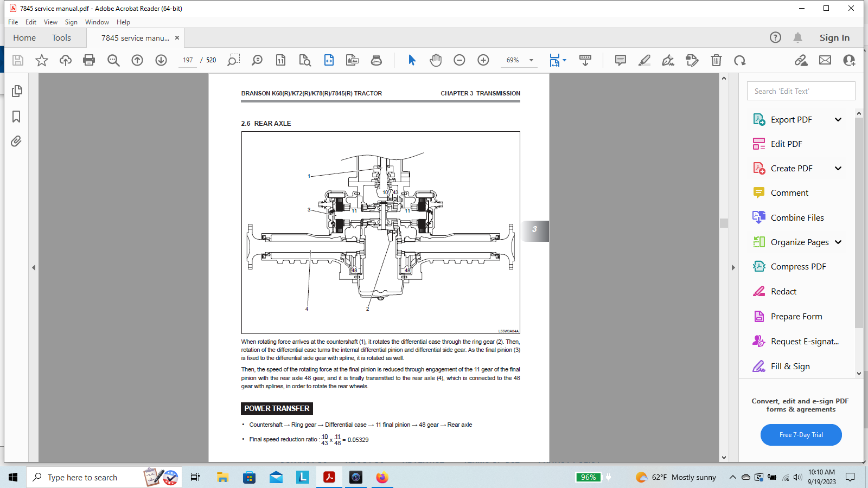Switch to the Home tab
The image size is (868, 488).
tap(24, 38)
